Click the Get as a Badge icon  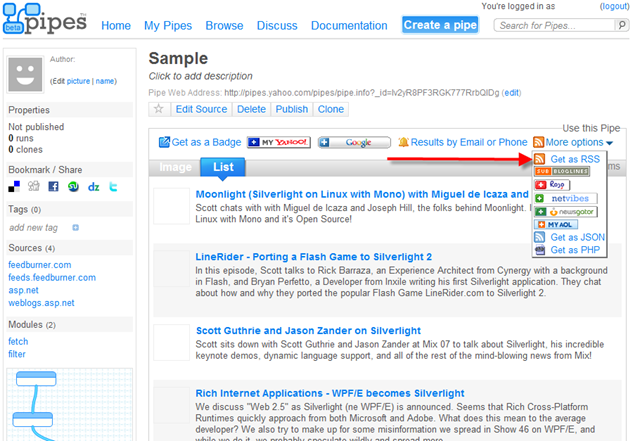click(164, 142)
